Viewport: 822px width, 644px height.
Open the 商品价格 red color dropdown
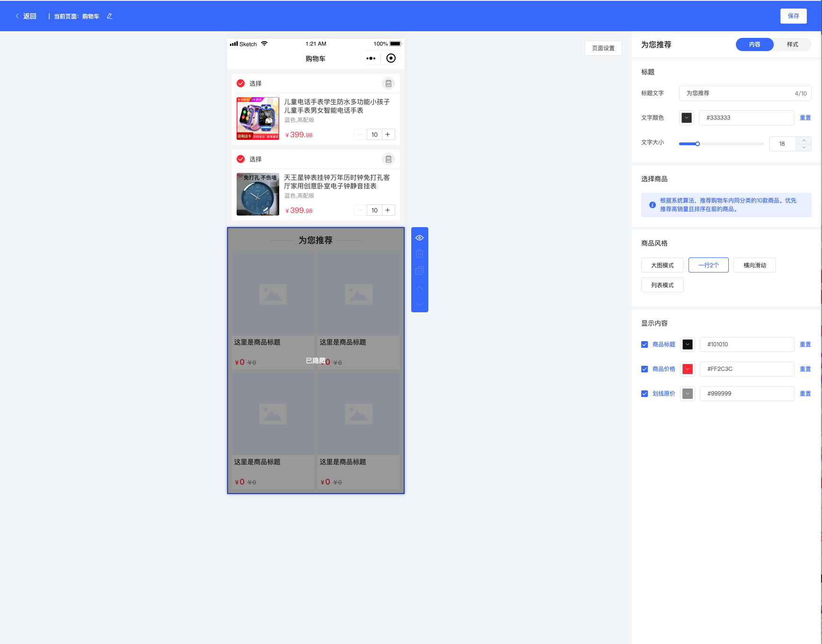(688, 369)
